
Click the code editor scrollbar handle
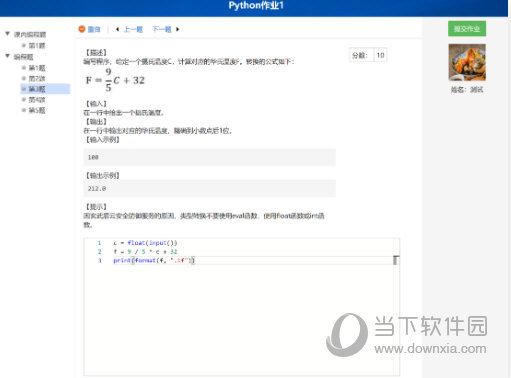396,260
